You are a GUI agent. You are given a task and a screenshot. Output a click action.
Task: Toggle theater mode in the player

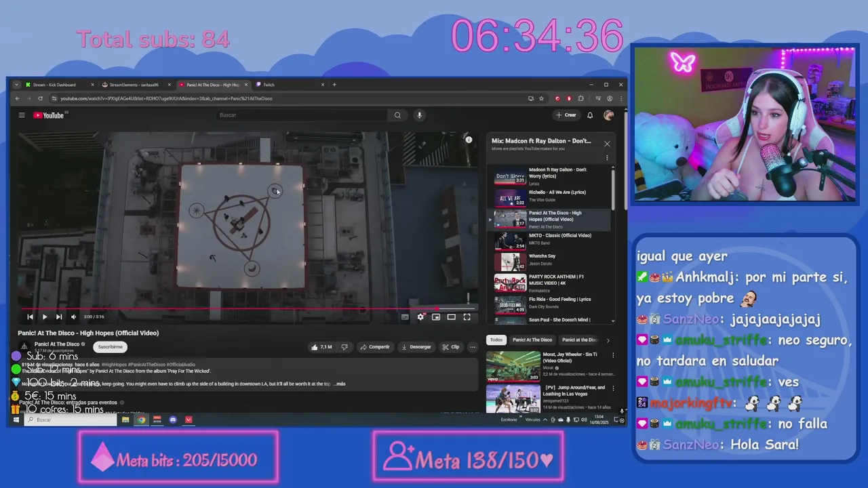click(451, 317)
